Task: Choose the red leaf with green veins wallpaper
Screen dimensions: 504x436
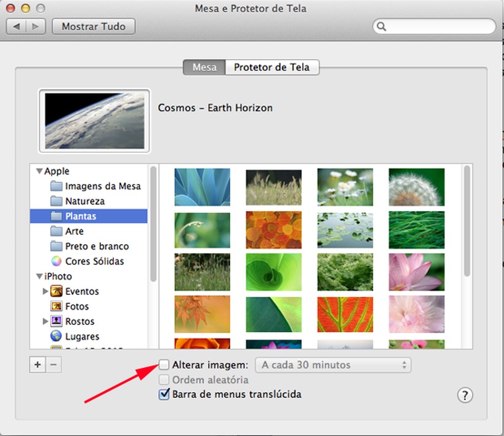Action: click(345, 314)
